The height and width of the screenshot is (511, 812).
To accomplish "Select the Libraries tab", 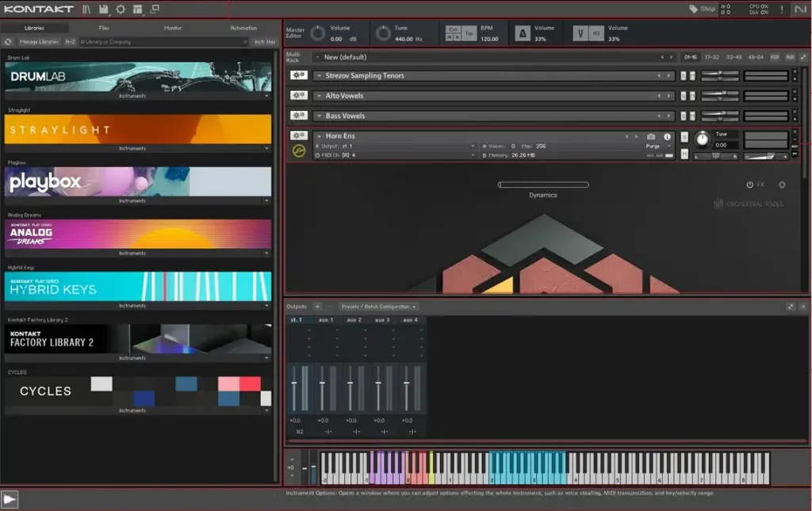I will tap(35, 28).
